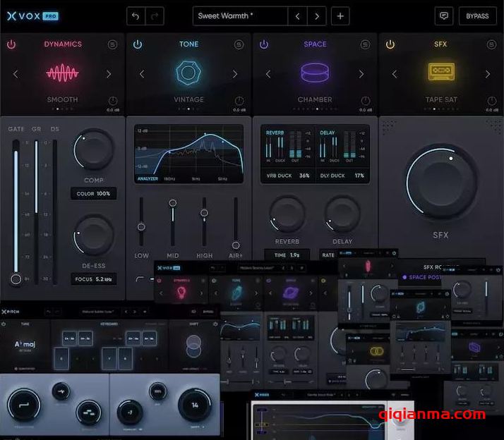This screenshot has width=504, height=440.
Task: Click the Dynamics waveform icon
Action: [62, 73]
